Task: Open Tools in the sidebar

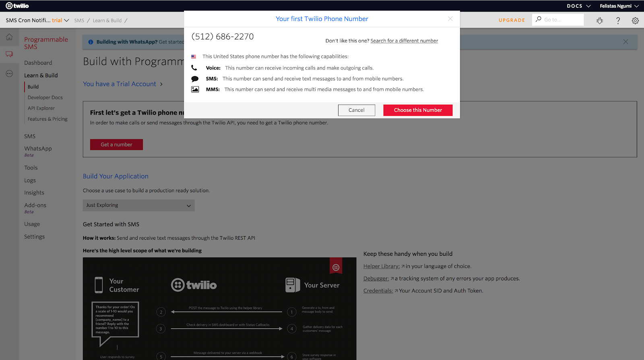Action: tap(31, 168)
